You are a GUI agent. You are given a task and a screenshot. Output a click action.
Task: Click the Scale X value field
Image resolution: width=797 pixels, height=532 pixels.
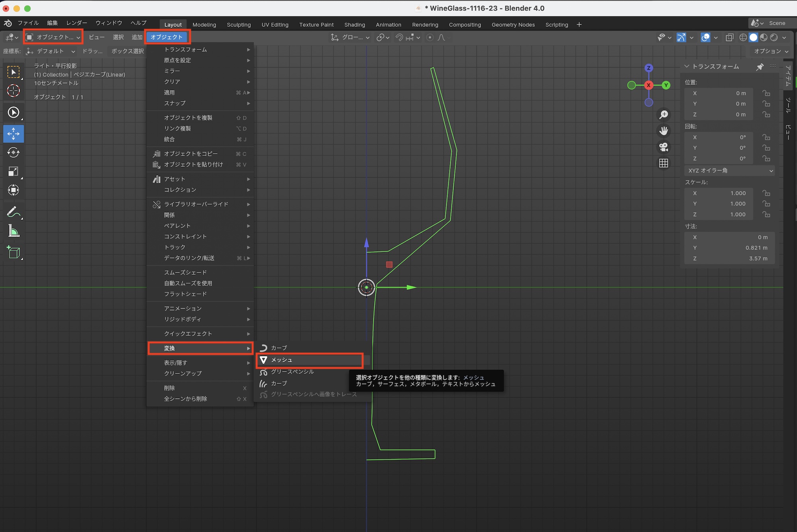point(719,193)
